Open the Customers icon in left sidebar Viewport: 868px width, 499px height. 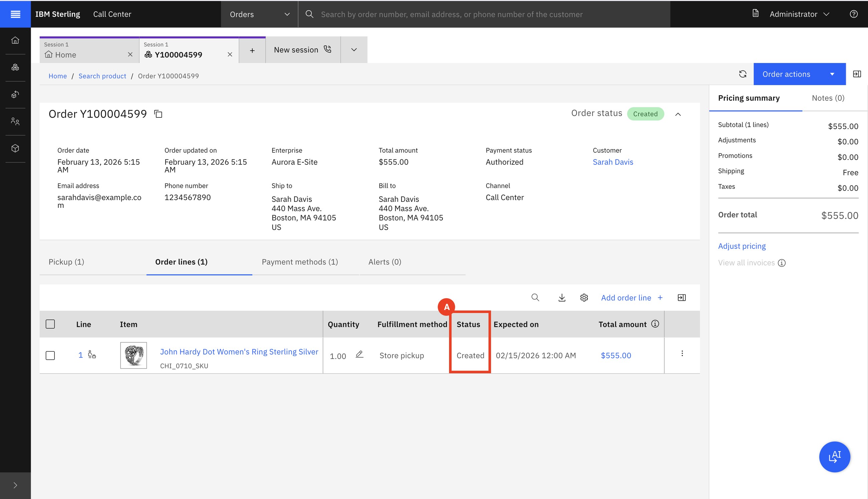(15, 121)
